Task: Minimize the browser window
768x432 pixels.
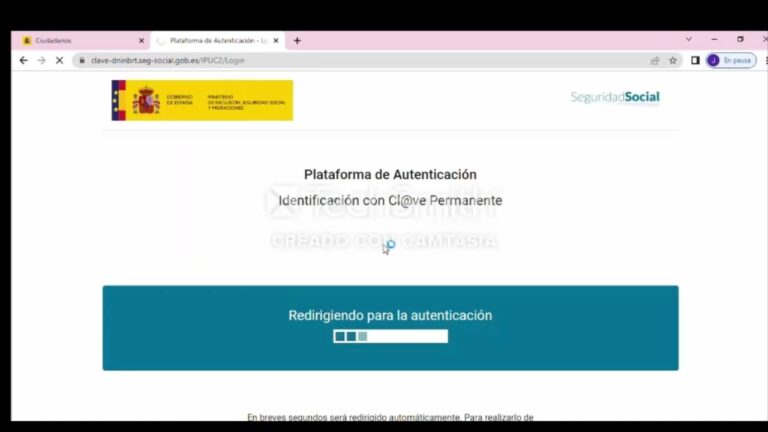Action: point(714,39)
